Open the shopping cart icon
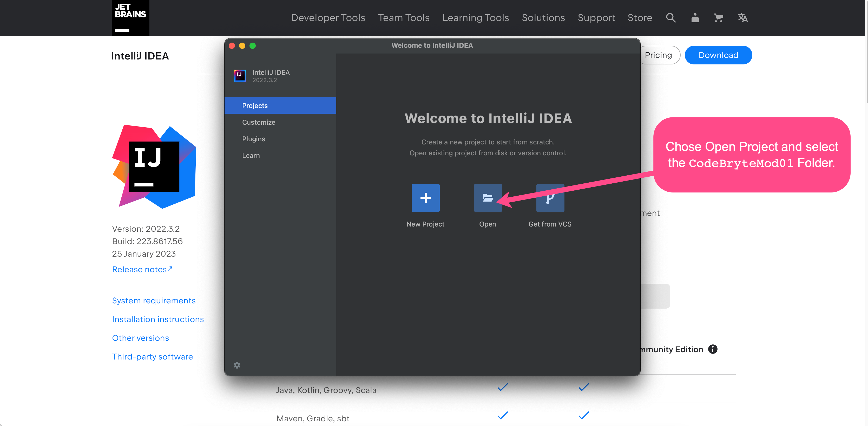 pyautogui.click(x=718, y=18)
